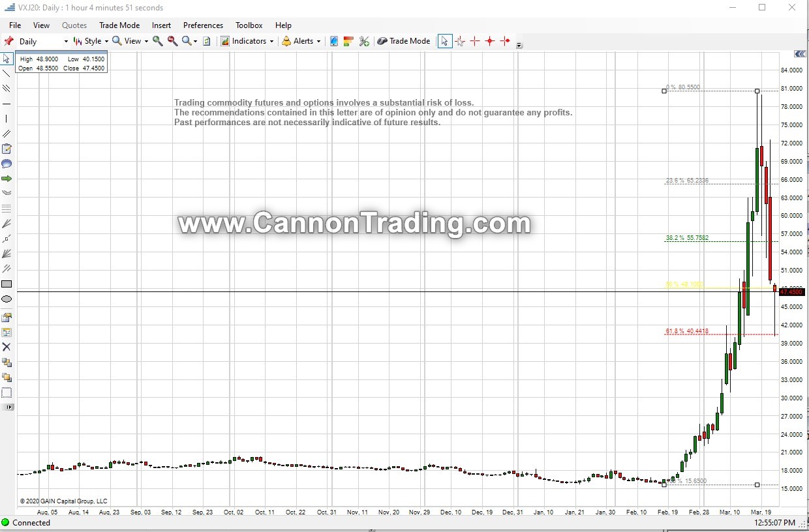Open the Insert menu

tap(161, 25)
